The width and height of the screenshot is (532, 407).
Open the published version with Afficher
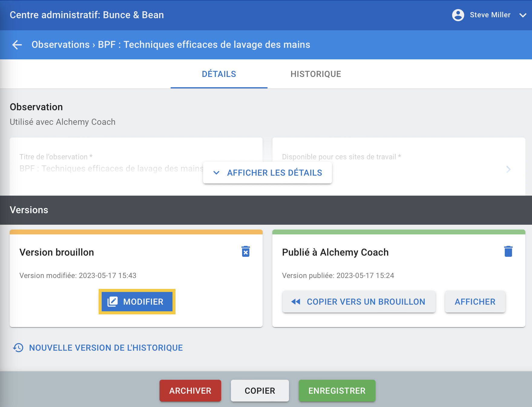click(x=475, y=302)
